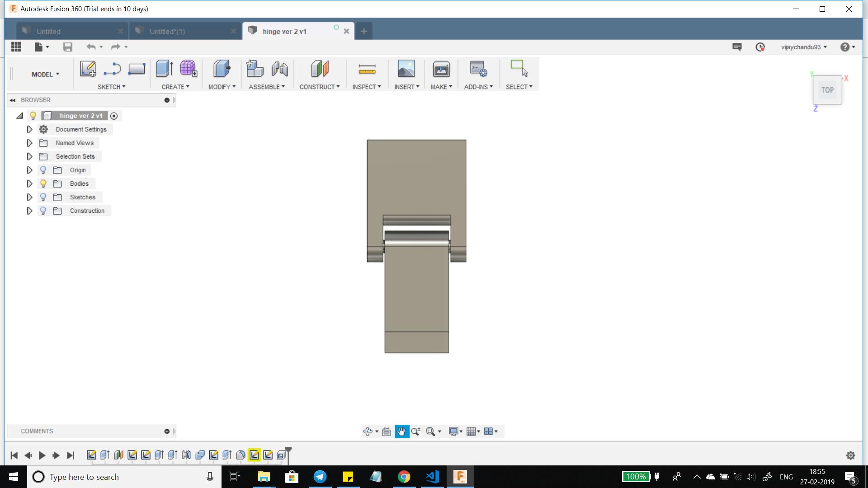Toggle visibility bulb for Origin folder
The height and width of the screenshot is (488, 868).
pyautogui.click(x=43, y=170)
